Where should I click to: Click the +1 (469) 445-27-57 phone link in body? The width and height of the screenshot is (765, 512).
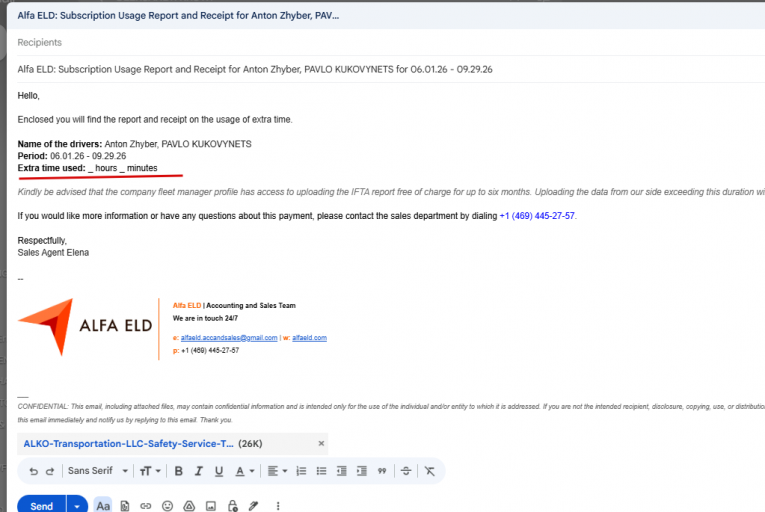coord(537,216)
